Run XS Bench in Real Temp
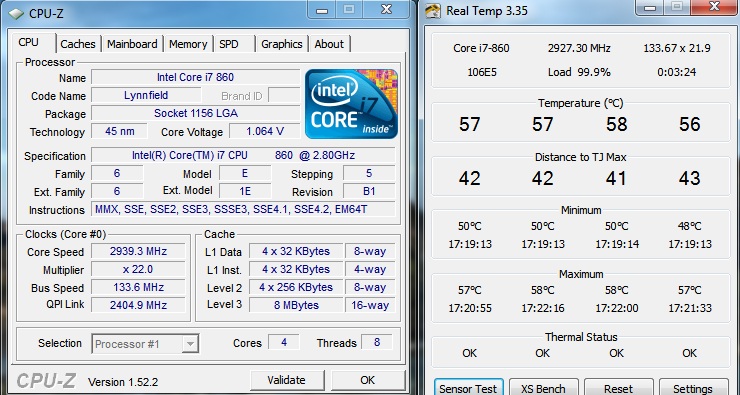740x395 pixels. tap(543, 388)
